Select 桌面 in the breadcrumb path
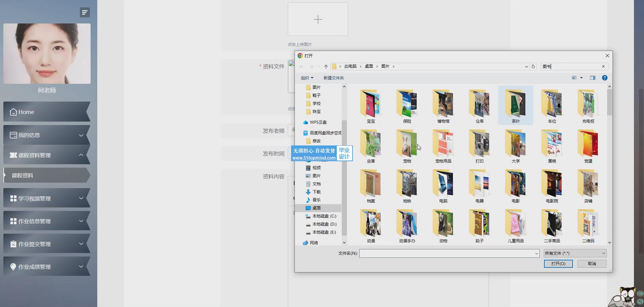The width and height of the screenshot is (644, 307). [369, 66]
